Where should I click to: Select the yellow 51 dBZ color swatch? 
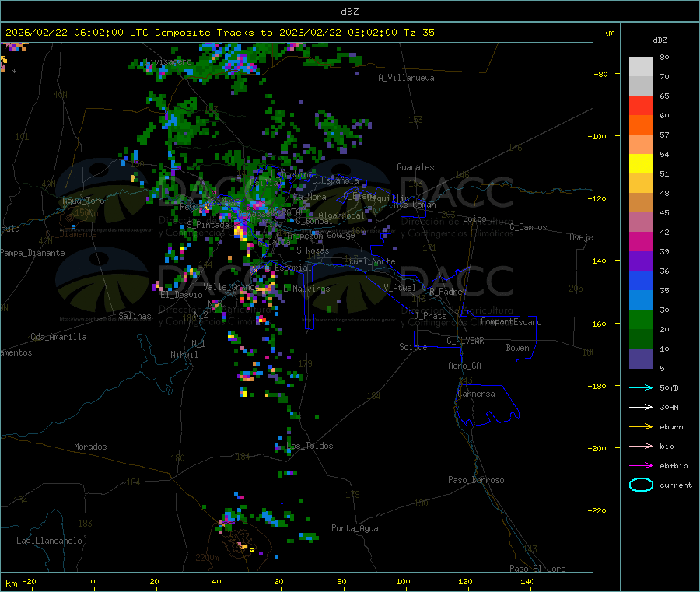click(641, 164)
